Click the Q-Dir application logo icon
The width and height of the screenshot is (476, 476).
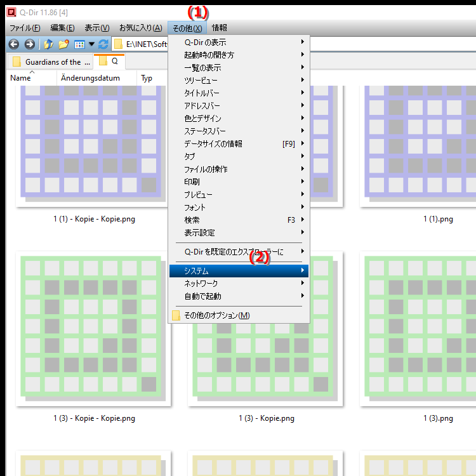pos(11,12)
